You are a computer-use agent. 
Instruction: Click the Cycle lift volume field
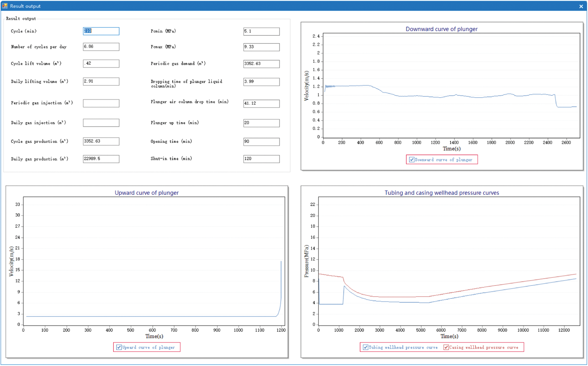point(101,64)
